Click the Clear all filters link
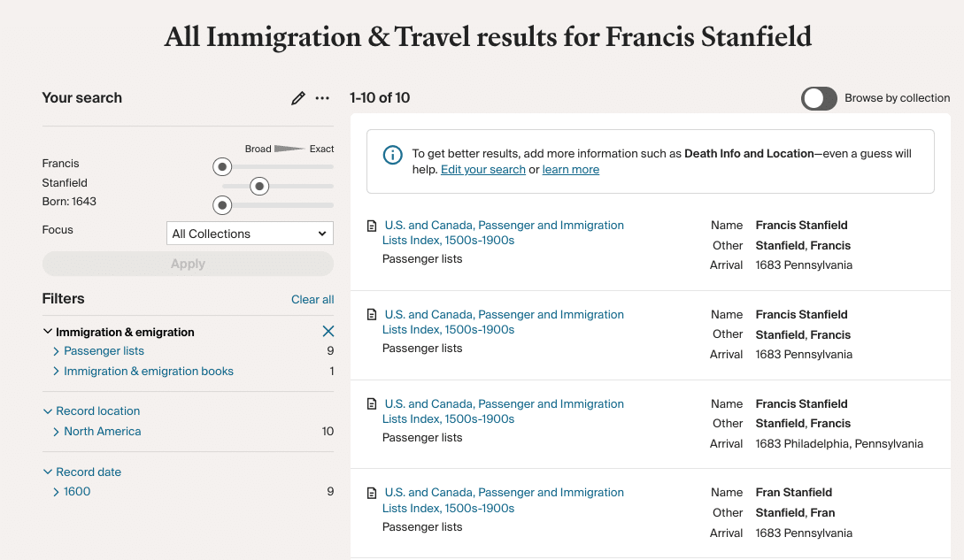The width and height of the screenshot is (964, 560). click(312, 299)
